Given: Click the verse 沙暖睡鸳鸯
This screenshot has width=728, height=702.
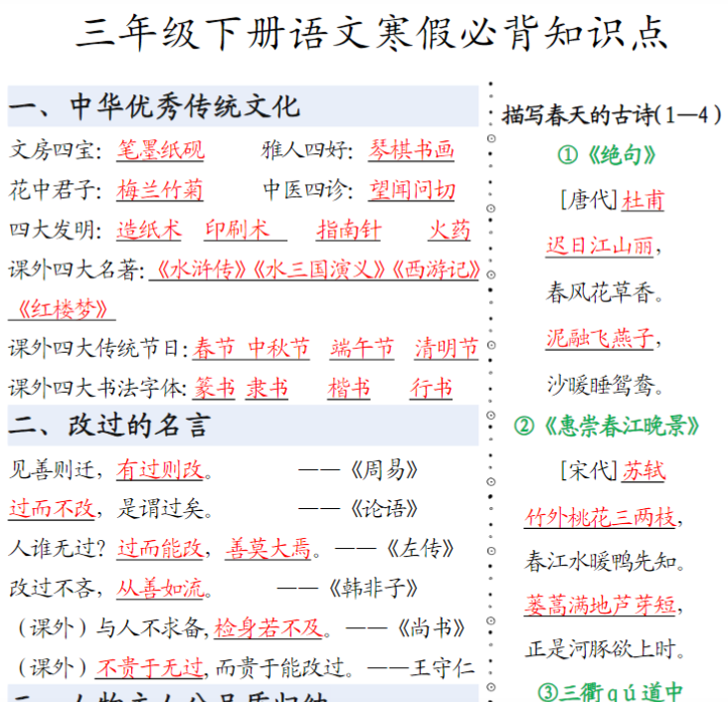Looking at the screenshot, I should point(600,385).
